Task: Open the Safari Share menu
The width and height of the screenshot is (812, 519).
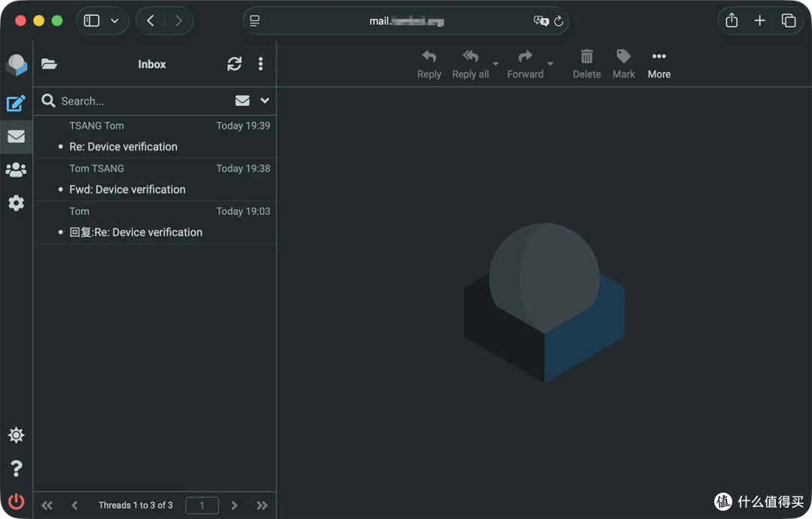Action: tap(732, 20)
